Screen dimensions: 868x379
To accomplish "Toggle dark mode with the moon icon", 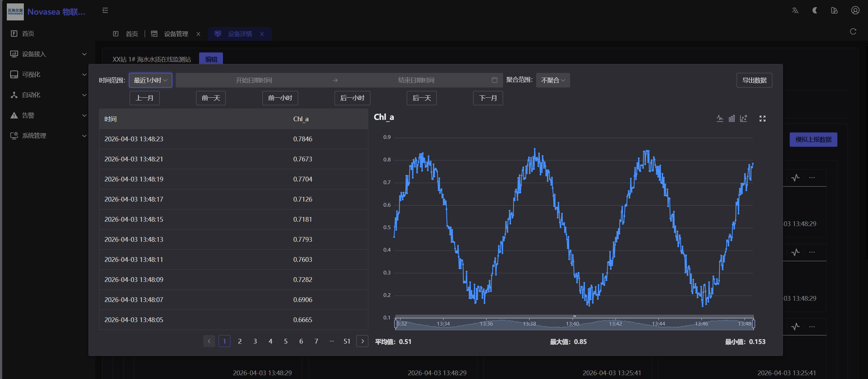I will pos(814,11).
